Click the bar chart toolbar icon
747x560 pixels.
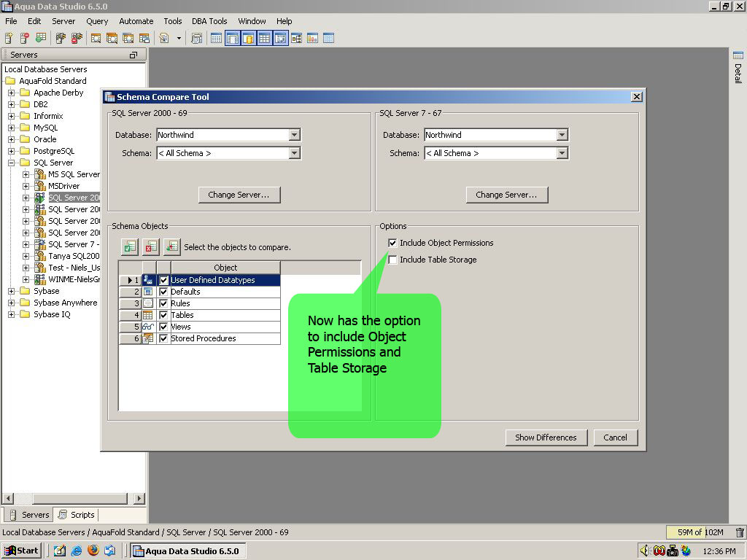(x=312, y=39)
